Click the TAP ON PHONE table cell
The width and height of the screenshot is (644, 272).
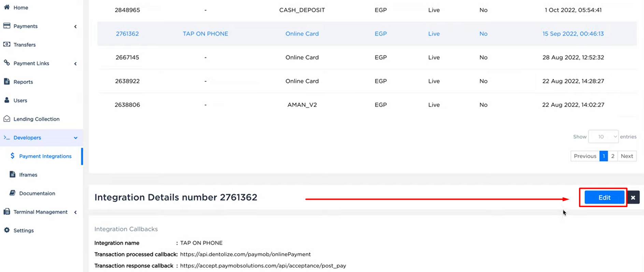205,34
